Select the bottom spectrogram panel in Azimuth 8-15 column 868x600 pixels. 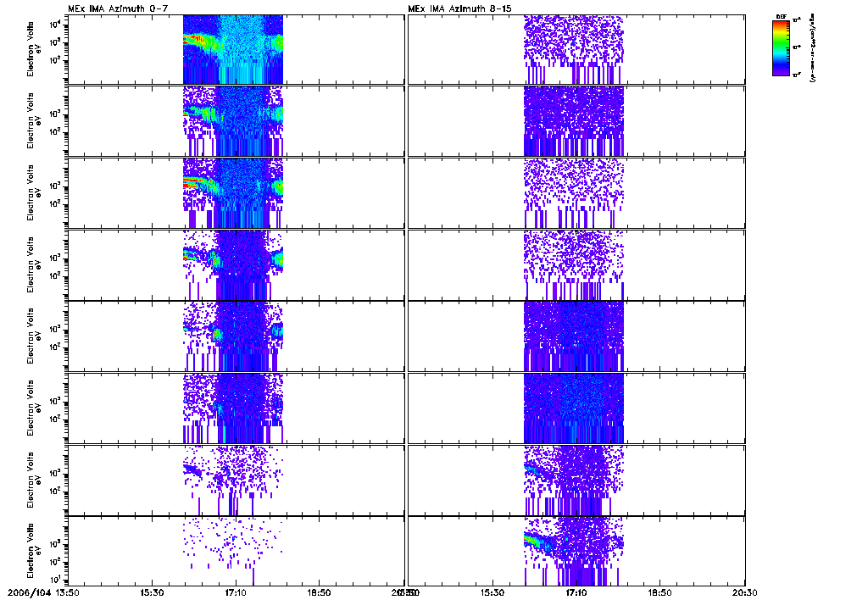coord(576,551)
